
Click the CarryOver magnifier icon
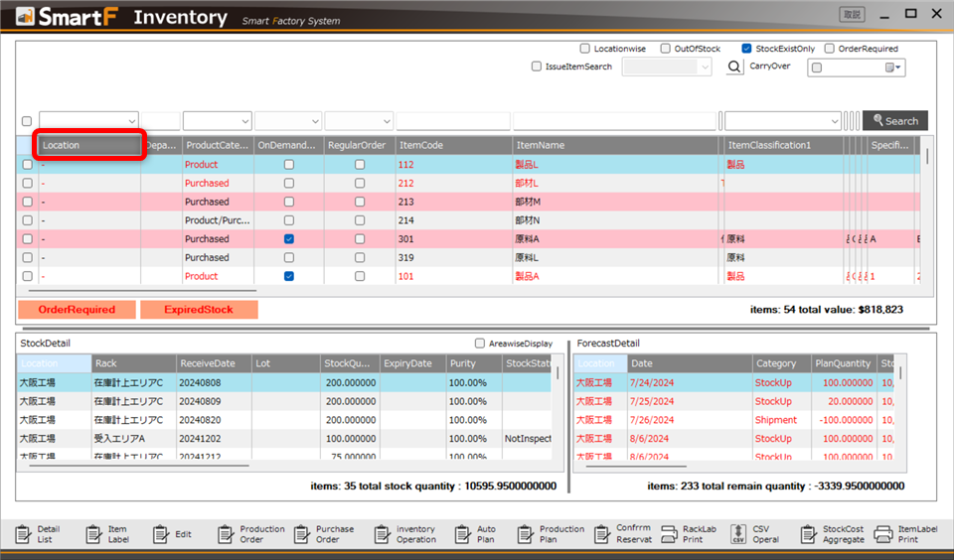734,68
